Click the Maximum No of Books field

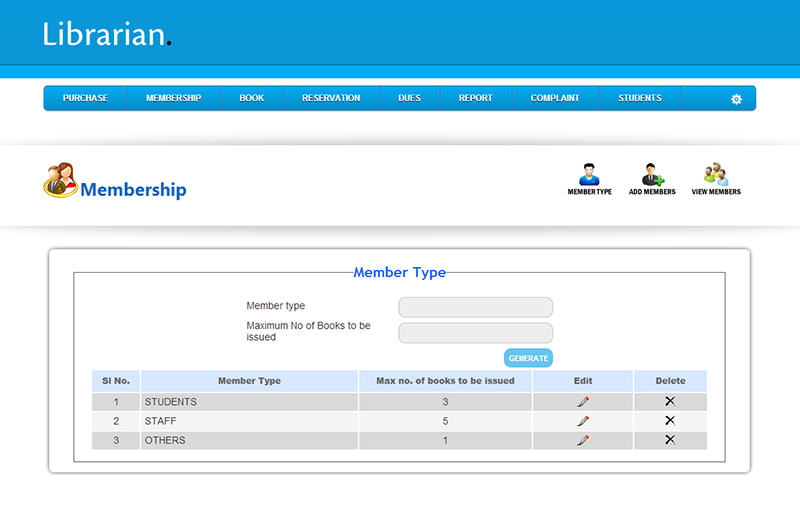click(x=475, y=333)
